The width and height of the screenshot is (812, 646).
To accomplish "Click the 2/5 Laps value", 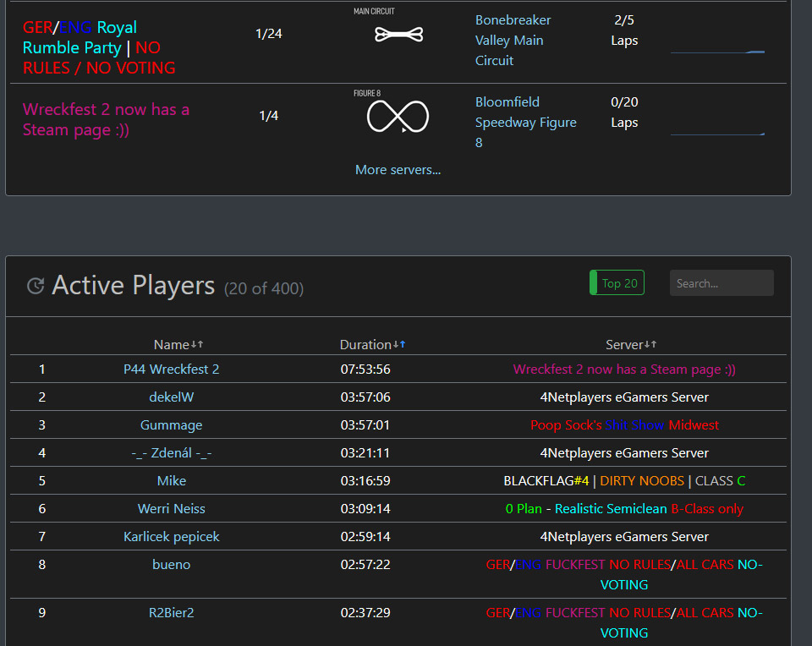I will (x=624, y=30).
